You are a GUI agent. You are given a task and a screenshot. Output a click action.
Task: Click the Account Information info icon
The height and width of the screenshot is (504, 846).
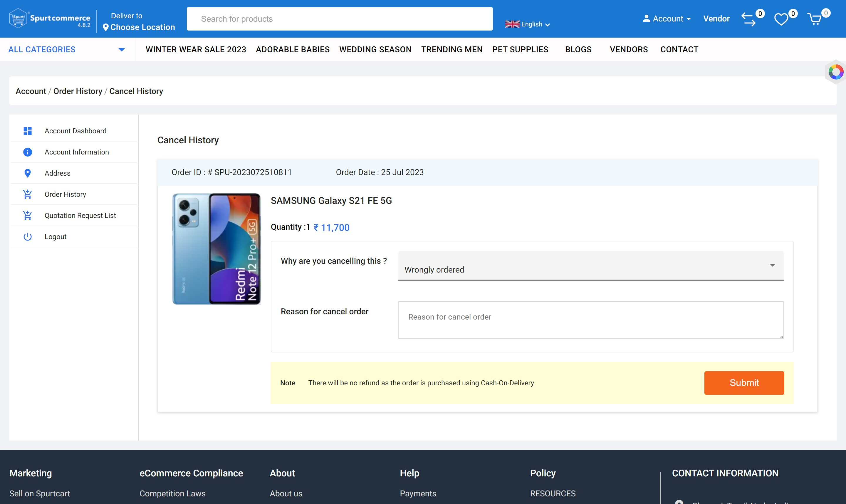pyautogui.click(x=28, y=152)
